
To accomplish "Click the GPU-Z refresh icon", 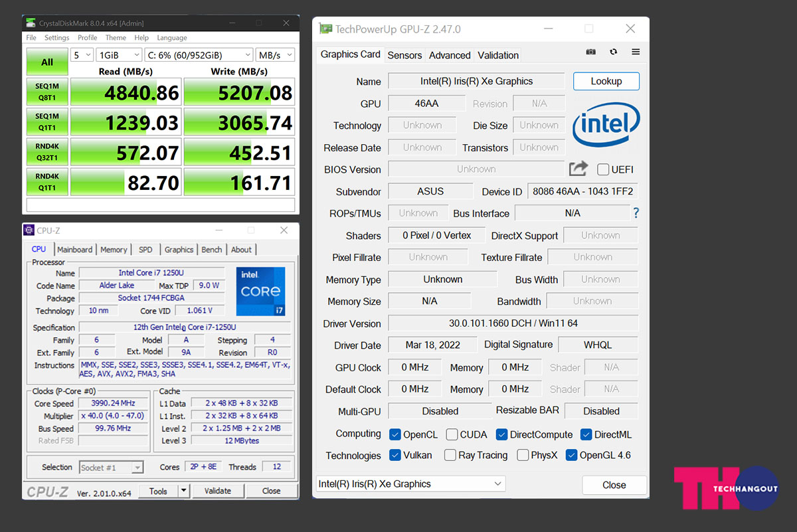I will point(613,52).
